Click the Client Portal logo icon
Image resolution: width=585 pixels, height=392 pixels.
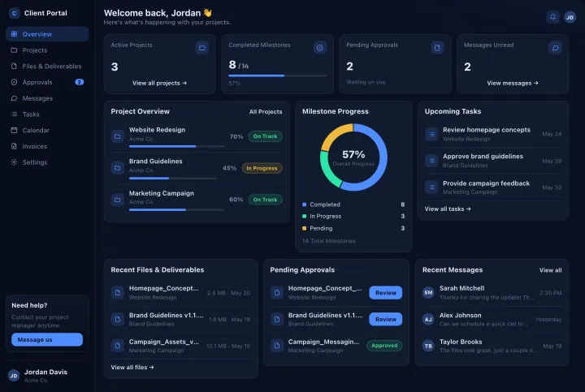tap(14, 13)
